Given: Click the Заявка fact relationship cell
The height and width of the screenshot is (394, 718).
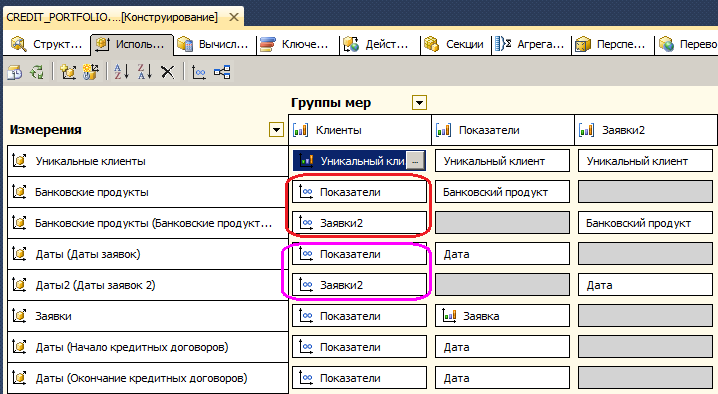Looking at the screenshot, I should coord(502,316).
